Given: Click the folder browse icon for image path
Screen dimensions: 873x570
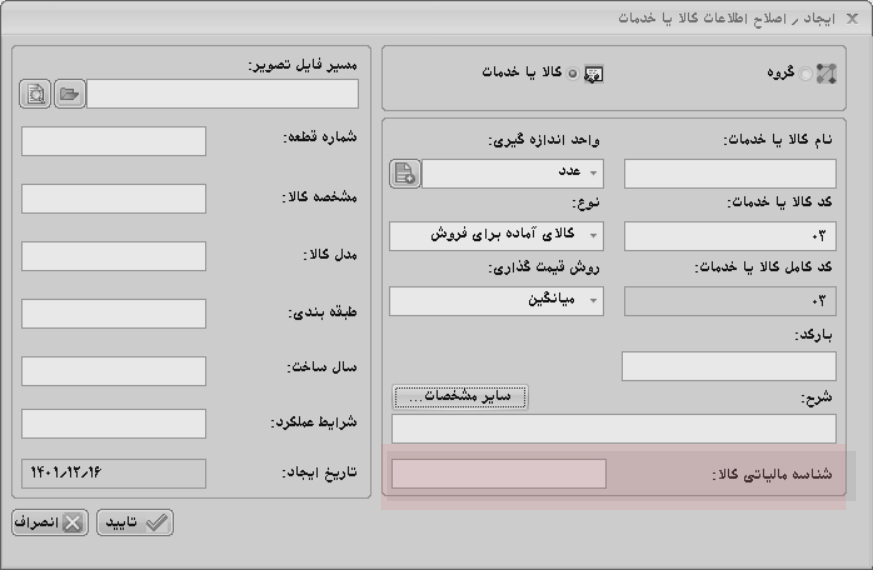Looking at the screenshot, I should tap(69, 94).
